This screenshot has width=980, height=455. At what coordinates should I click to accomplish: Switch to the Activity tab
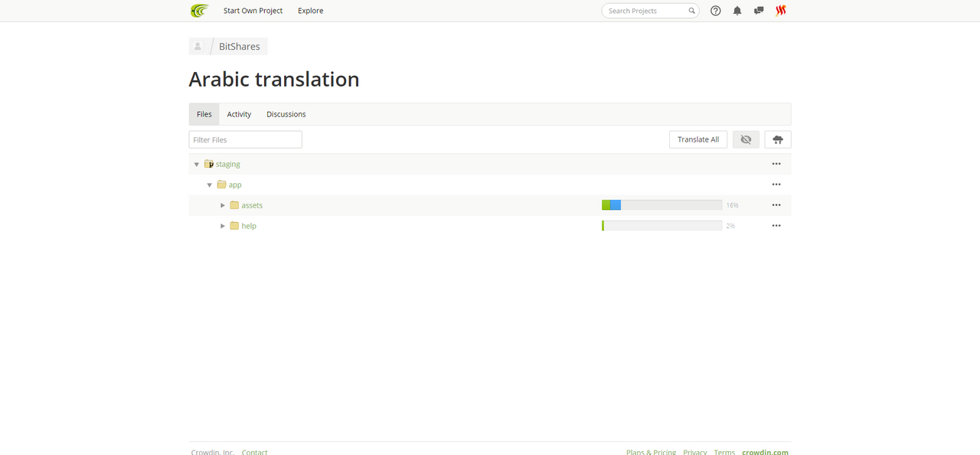coord(239,114)
